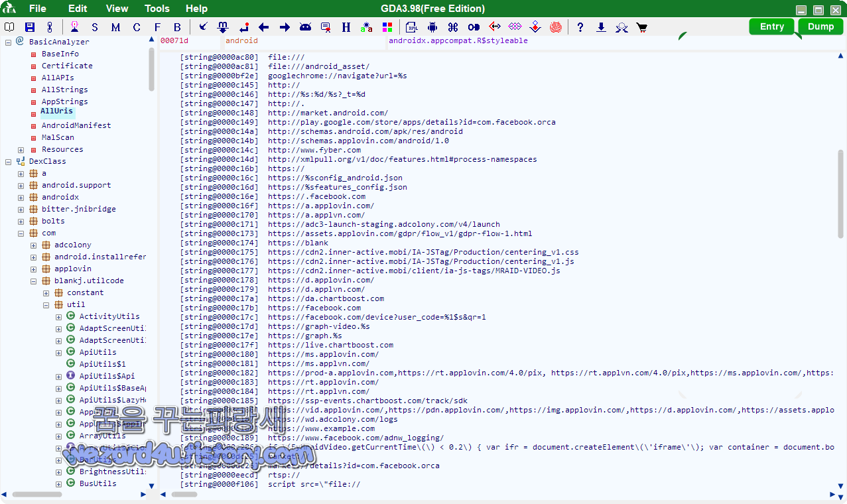This screenshot has width=847, height=504.
Task: Select MalScan in the tree
Action: [x=58, y=137]
